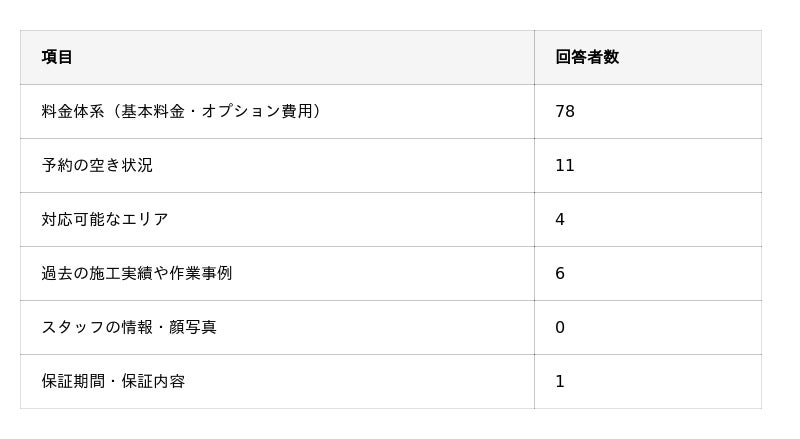Click the value 1 cell

pos(560,381)
